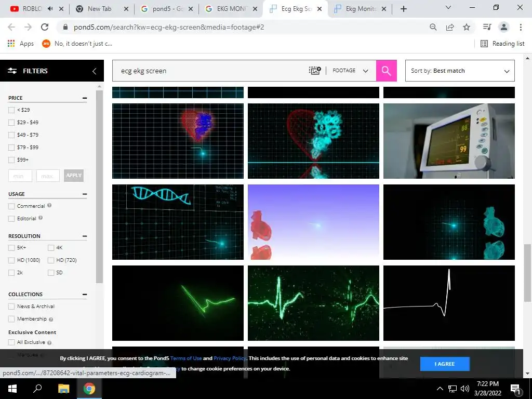Open the Windows Start menu

click(x=12, y=389)
